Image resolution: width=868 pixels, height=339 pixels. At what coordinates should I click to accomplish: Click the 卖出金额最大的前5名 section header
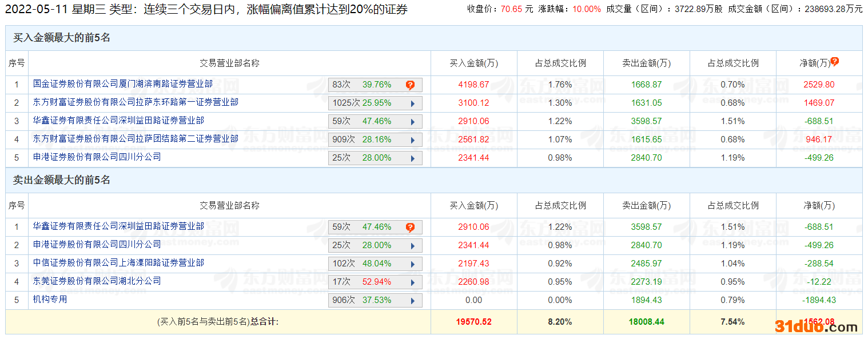[x=62, y=180]
